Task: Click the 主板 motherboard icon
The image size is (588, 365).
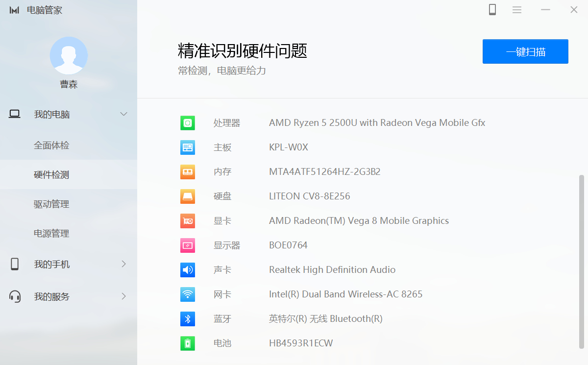Action: (x=188, y=147)
